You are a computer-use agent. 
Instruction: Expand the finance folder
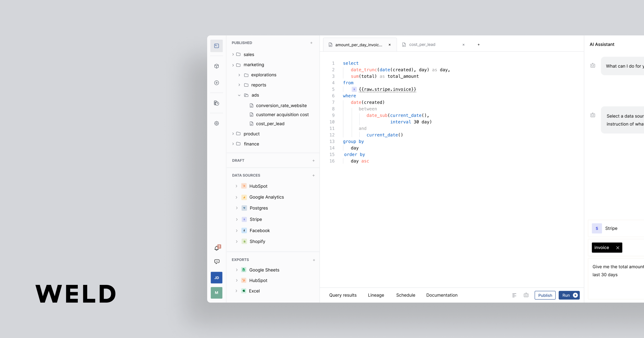pyautogui.click(x=233, y=144)
